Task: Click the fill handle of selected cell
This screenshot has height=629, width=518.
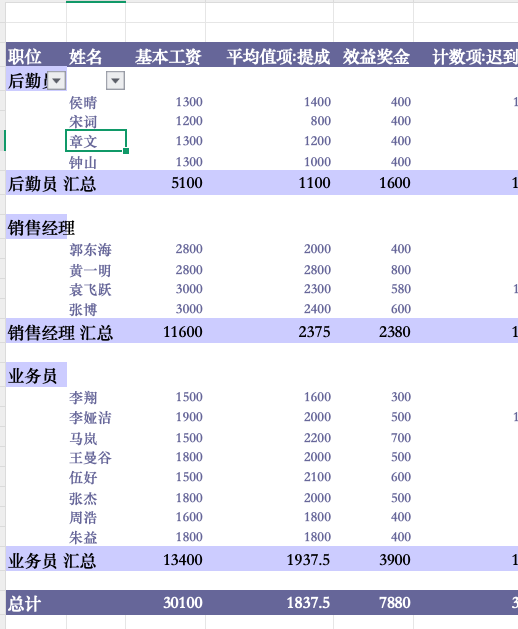Action: click(x=126, y=151)
